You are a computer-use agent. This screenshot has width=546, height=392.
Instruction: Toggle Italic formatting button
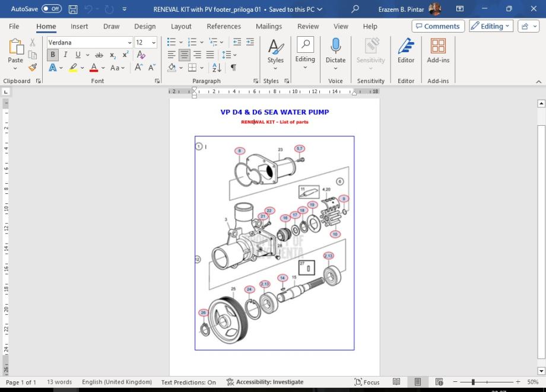65,55
